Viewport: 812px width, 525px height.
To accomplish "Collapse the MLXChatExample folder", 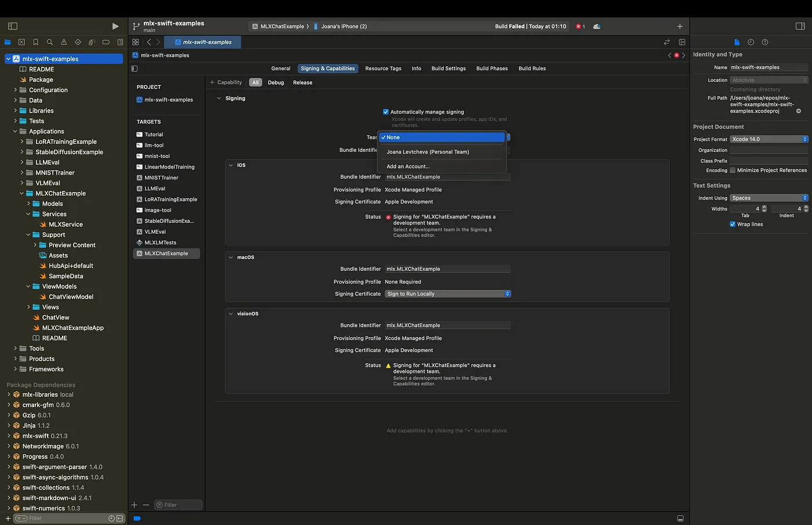I will pos(22,193).
